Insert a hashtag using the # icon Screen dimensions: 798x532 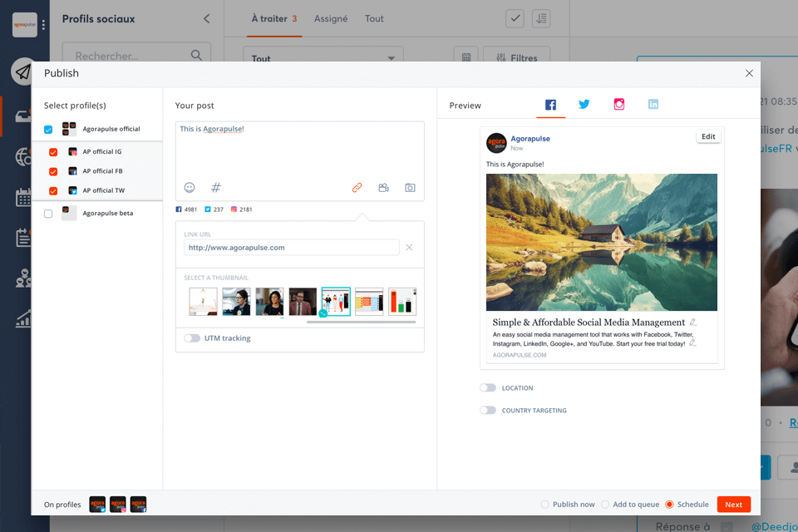pyautogui.click(x=216, y=188)
